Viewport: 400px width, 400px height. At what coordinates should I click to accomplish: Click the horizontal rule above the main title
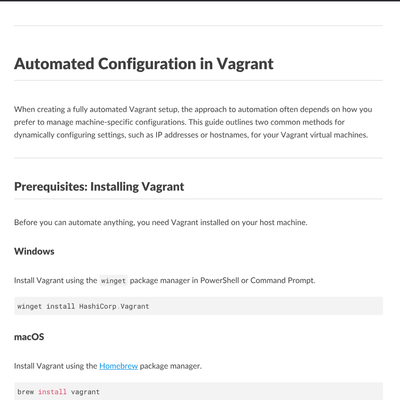(x=198, y=25)
